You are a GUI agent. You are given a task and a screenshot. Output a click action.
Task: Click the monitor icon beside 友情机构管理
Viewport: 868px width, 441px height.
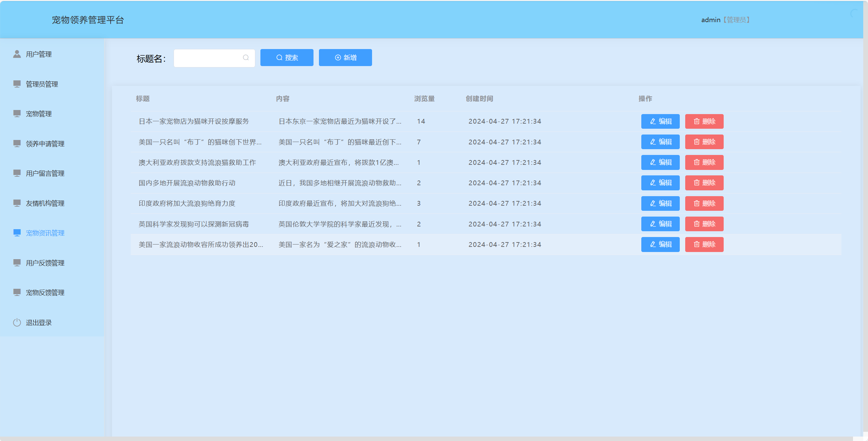[x=17, y=203]
